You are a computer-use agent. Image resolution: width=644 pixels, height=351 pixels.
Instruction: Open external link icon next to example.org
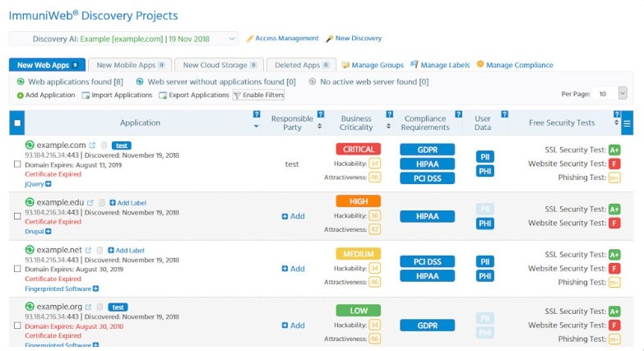click(x=88, y=307)
